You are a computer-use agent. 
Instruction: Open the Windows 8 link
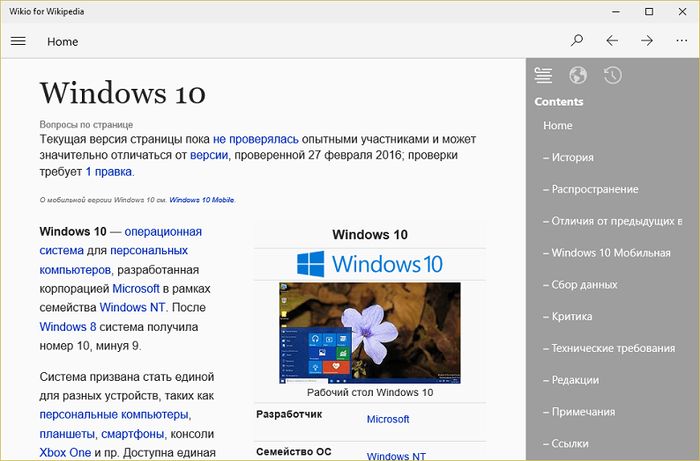[x=68, y=327]
